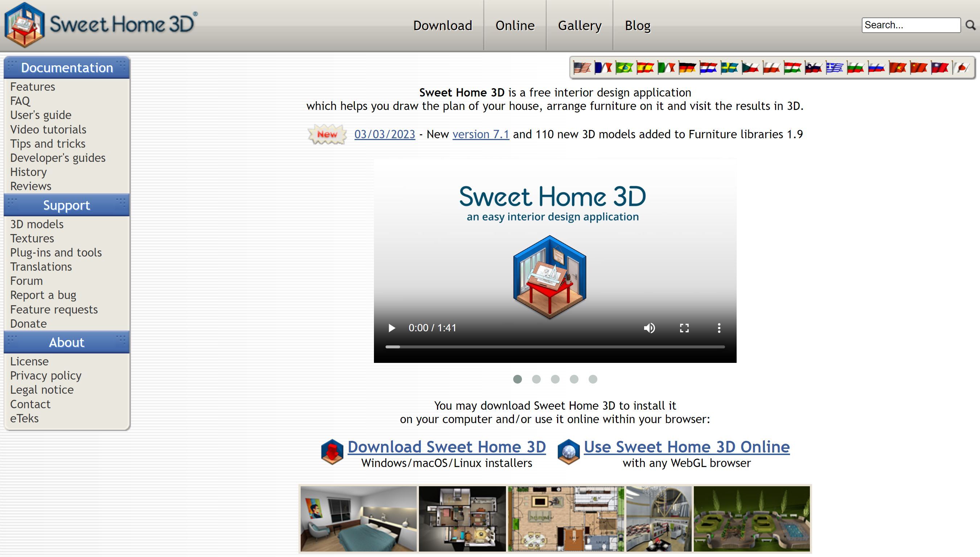This screenshot has width=980, height=557.
Task: Open the Gallery tab in top bar
Action: tap(579, 26)
